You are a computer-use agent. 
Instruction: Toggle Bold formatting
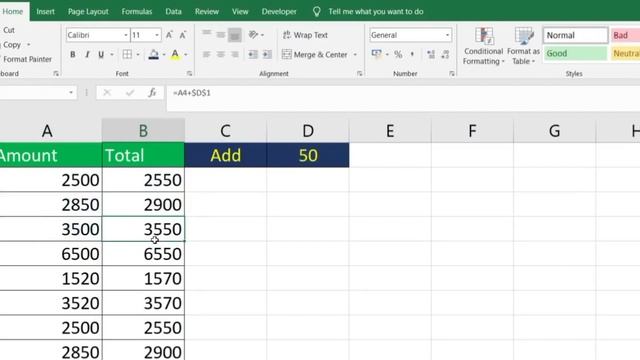point(73,54)
